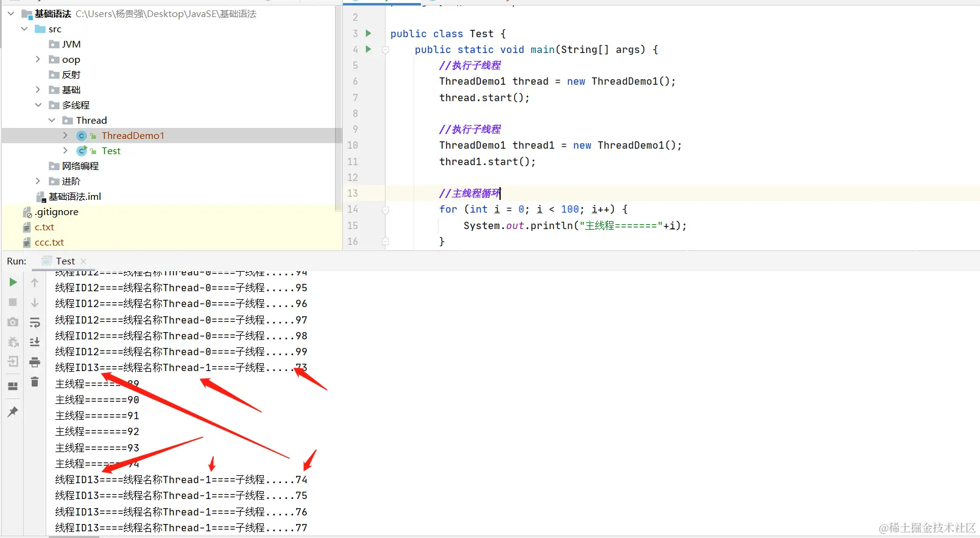980x538 pixels.
Task: Click the console horizontal scrollbar
Action: (74, 536)
